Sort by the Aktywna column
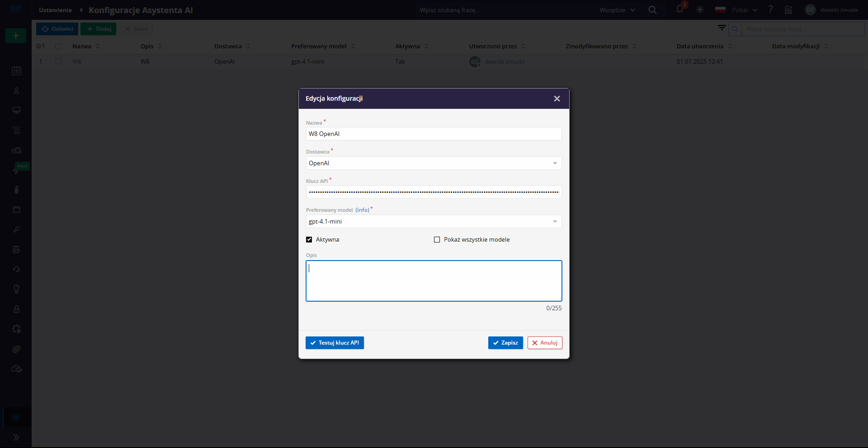868x448 pixels. click(x=412, y=46)
